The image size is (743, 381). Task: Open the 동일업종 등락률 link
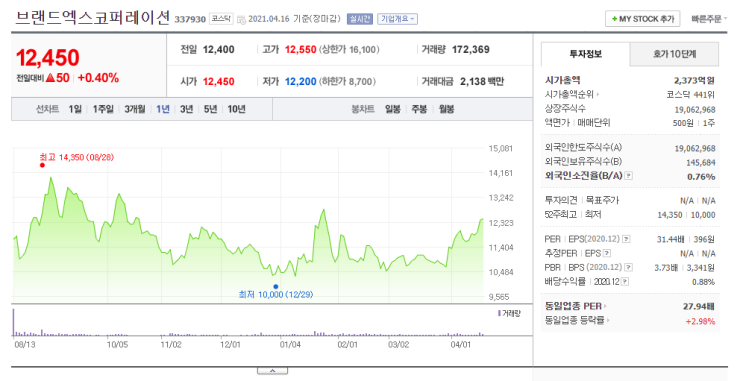pos(577,320)
